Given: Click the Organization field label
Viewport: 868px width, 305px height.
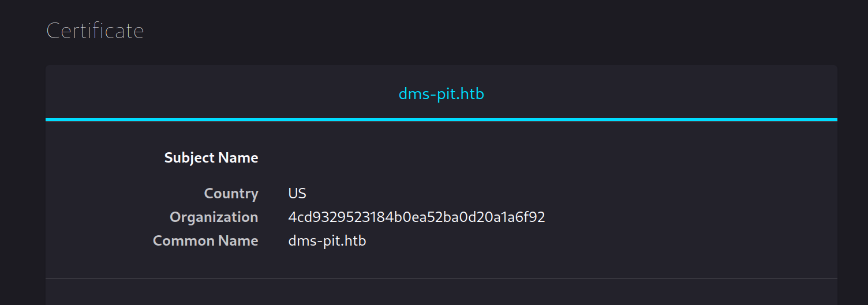Looking at the screenshot, I should [214, 217].
